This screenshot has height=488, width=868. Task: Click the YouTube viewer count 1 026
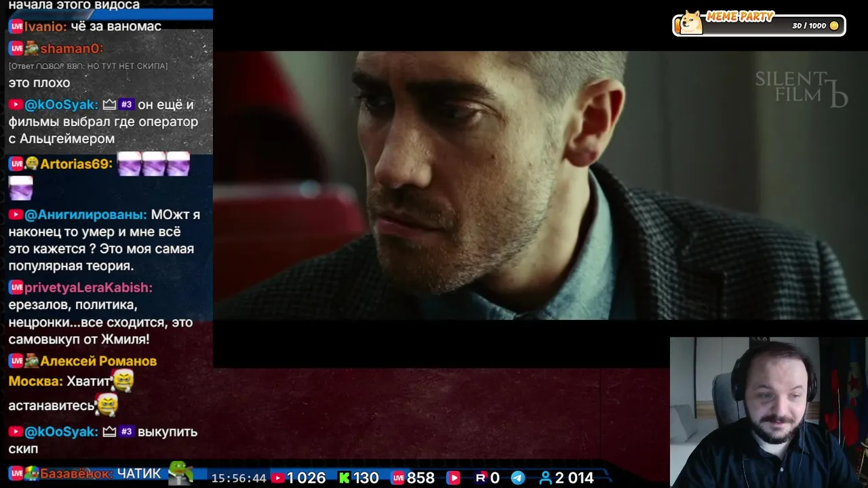click(307, 478)
